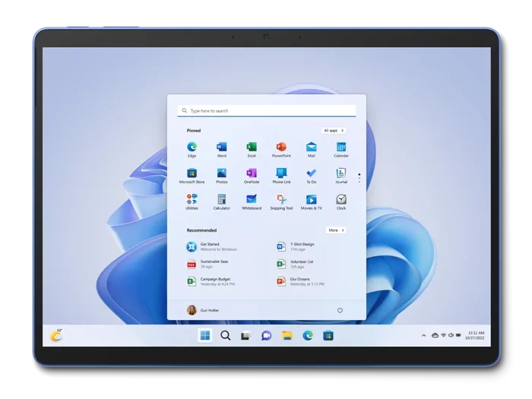The width and height of the screenshot is (532, 399).
Task: Open Task View on taskbar
Action: (x=245, y=336)
